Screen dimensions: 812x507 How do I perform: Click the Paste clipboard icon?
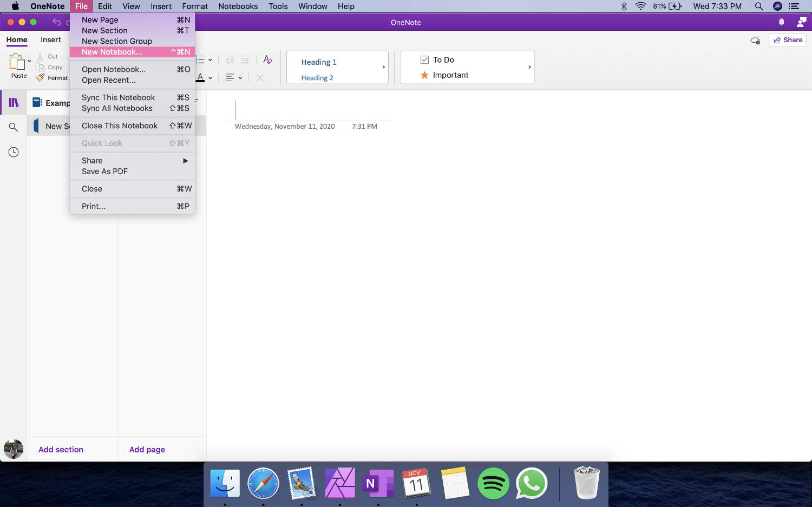17,62
